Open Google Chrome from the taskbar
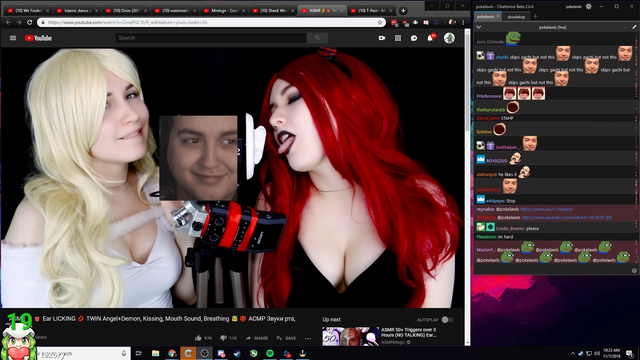Screen dimensions: 640x360 [172, 353]
